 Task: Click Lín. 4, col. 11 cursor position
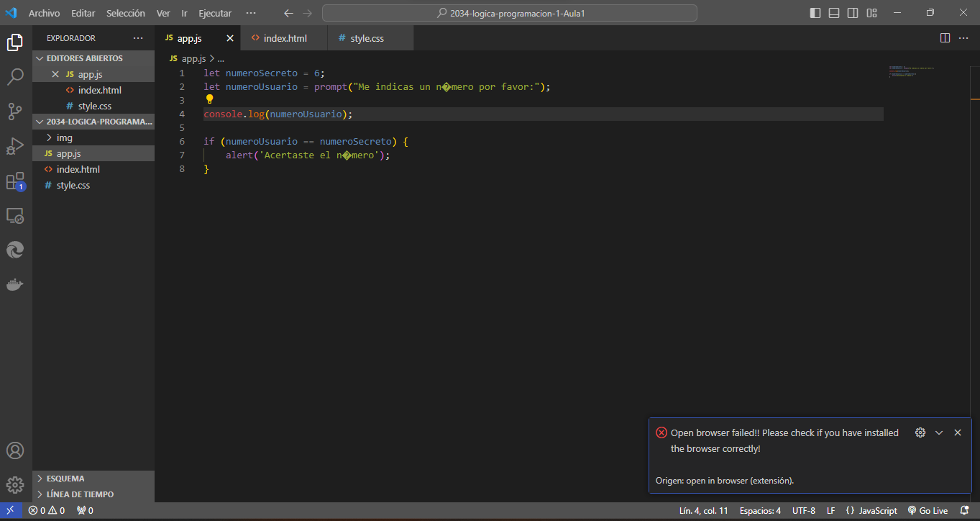704,511
